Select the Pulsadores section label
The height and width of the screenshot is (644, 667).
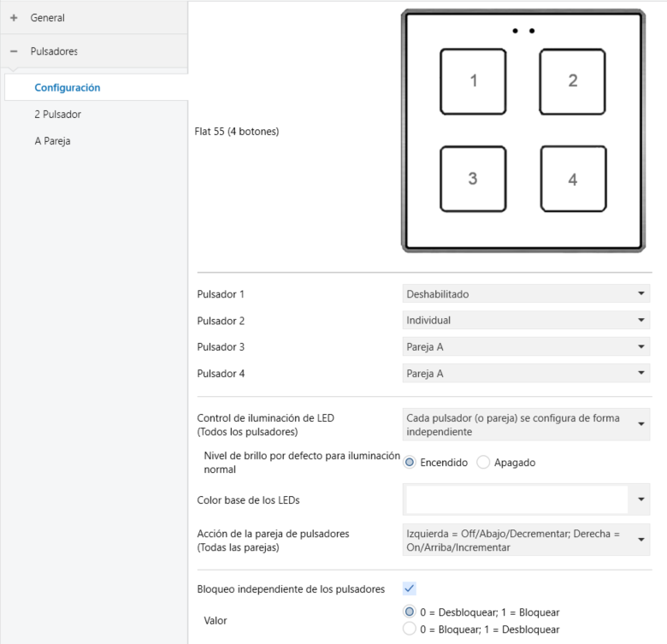54,51
